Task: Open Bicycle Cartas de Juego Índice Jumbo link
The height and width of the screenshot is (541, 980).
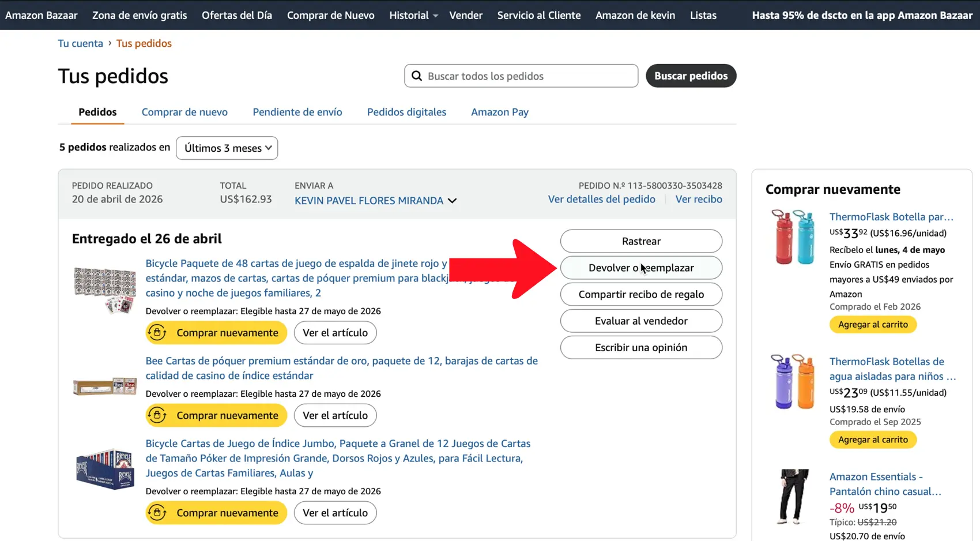Action: (x=338, y=458)
